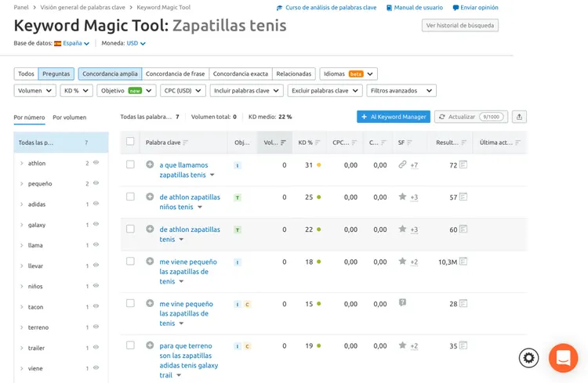Check the 'me viene pequeño' keyword row
588x383 pixels.
tap(130, 261)
